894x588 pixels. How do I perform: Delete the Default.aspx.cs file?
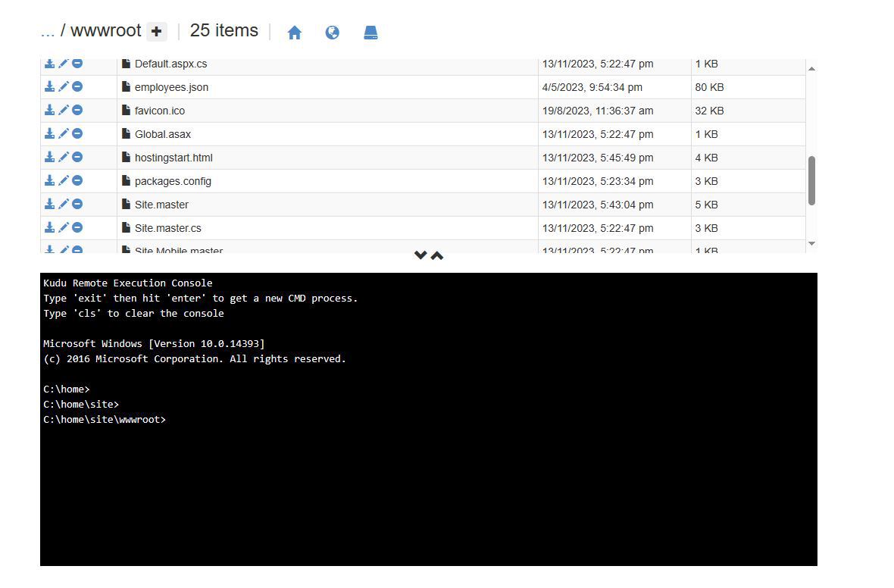click(x=77, y=64)
